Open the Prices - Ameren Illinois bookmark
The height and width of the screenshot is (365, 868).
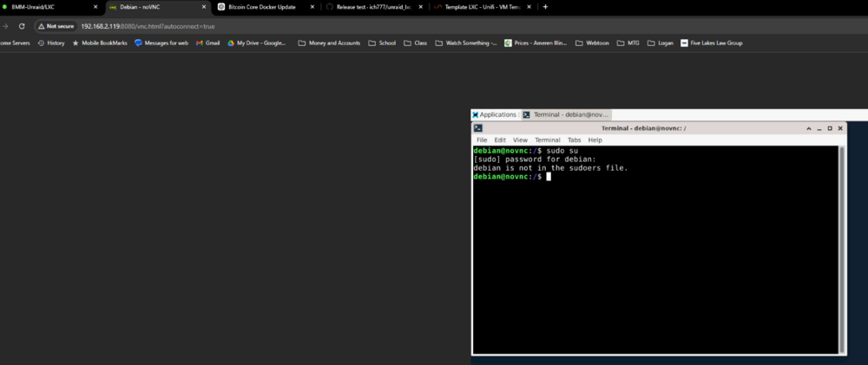coord(536,43)
